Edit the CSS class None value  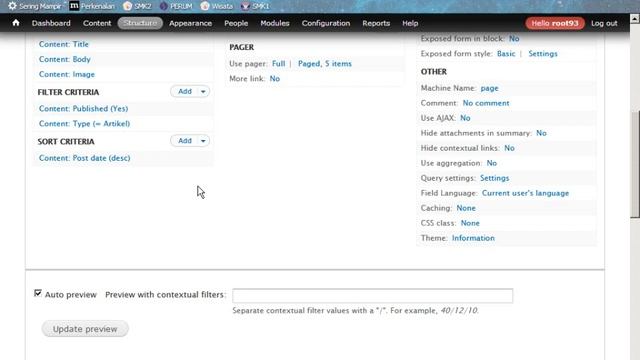click(470, 223)
